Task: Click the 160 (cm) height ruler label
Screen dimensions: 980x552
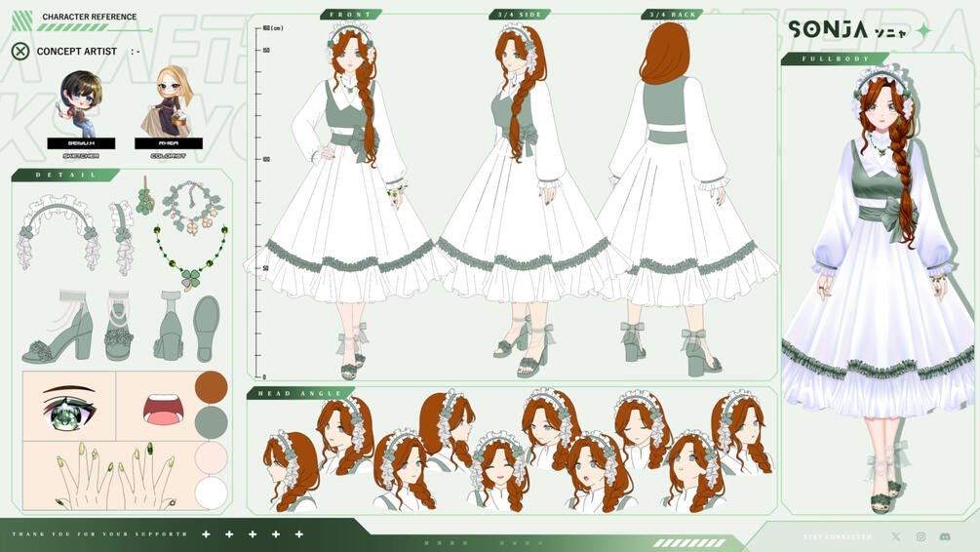Action: 272,28
